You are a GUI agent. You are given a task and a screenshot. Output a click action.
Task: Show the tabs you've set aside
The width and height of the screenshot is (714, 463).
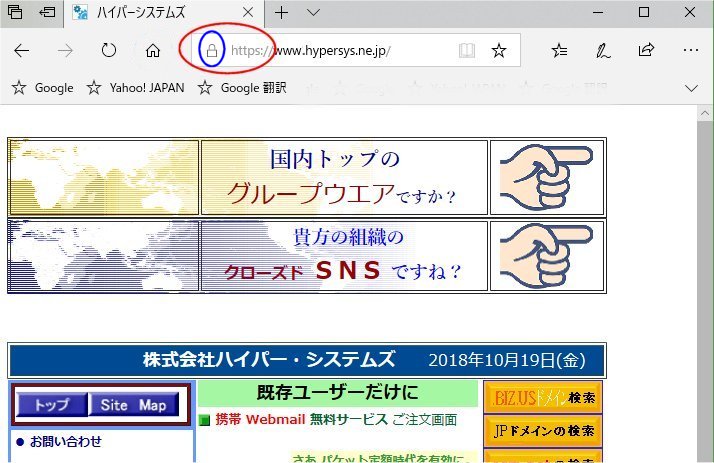point(15,12)
